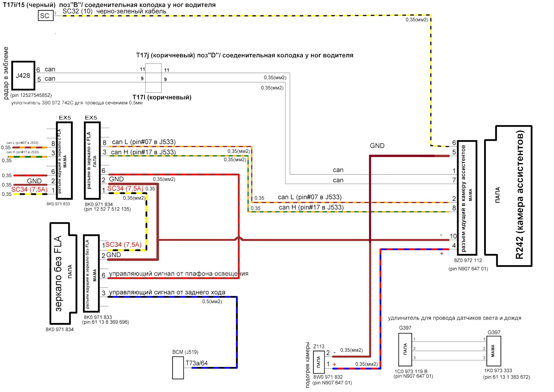Click the light and rain sensor extension title
554x392 pixels.
454,318
